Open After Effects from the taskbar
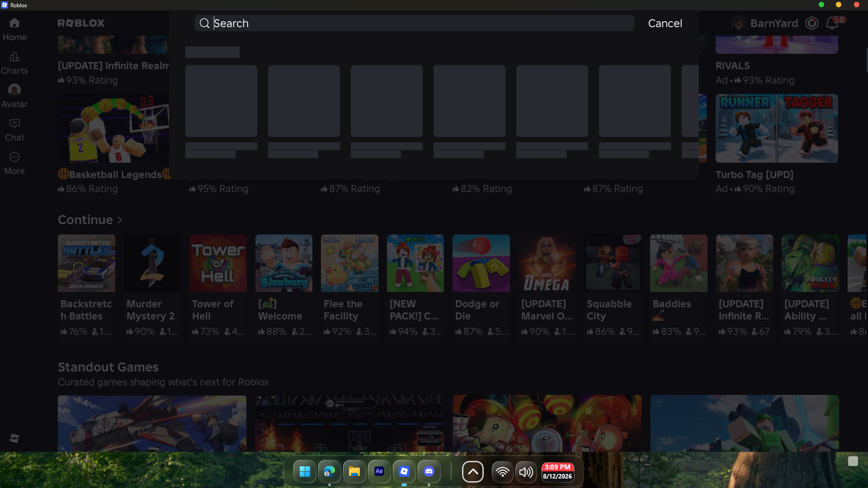868x488 pixels. coord(379,472)
